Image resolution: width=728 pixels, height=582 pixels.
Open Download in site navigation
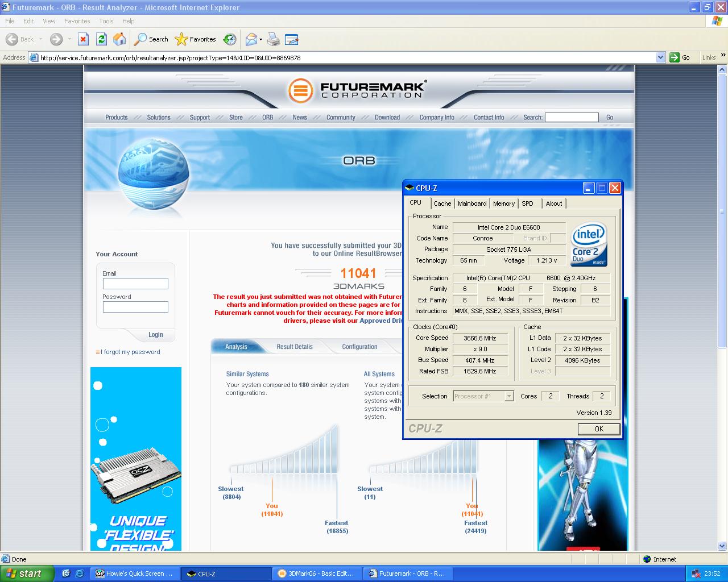tap(387, 117)
